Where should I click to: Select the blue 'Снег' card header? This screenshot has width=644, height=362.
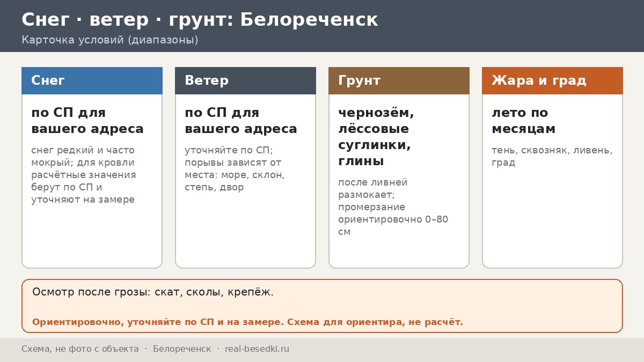click(x=92, y=80)
